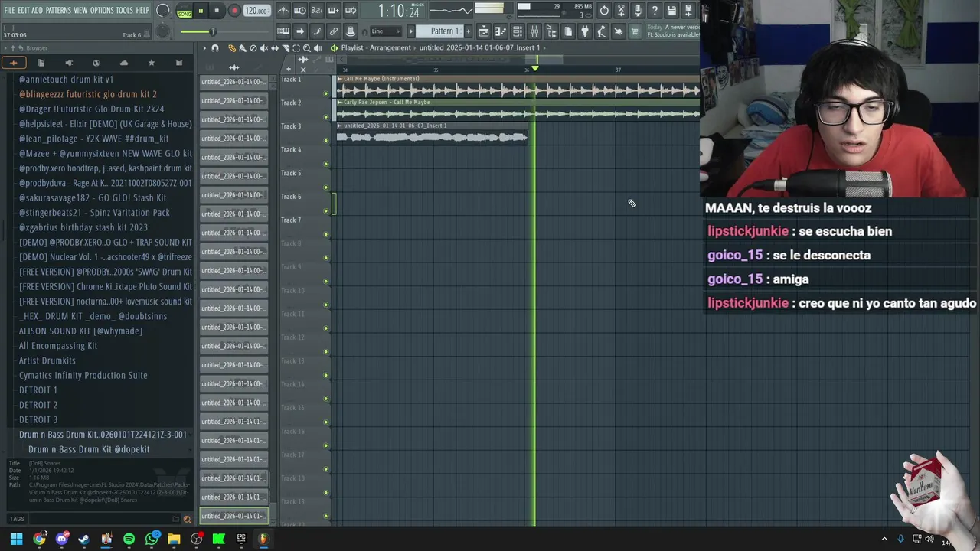Select browser cloud tab icon
Image resolution: width=980 pixels, height=551 pixels.
click(124, 63)
